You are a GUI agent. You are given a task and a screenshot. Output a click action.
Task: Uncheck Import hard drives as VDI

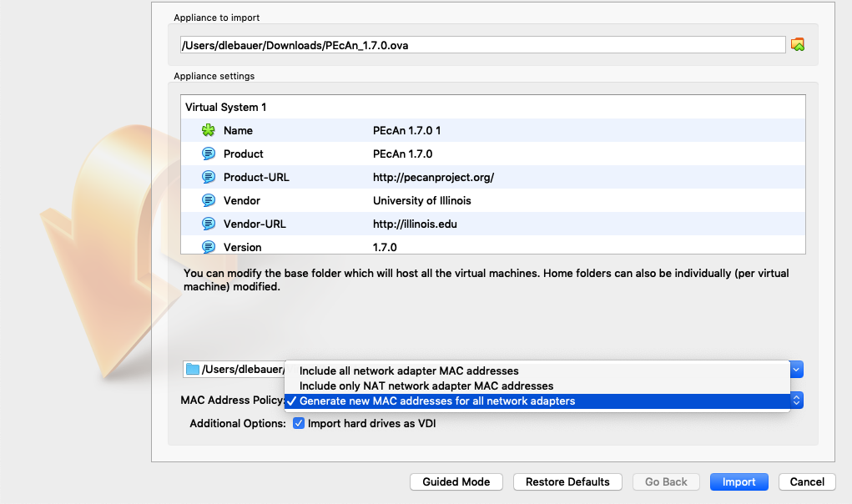(300, 424)
